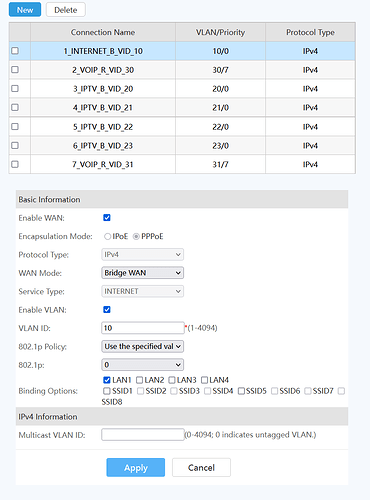Check the SSID6 binding option
Viewport: 370px width, 500px height.
click(x=274, y=391)
